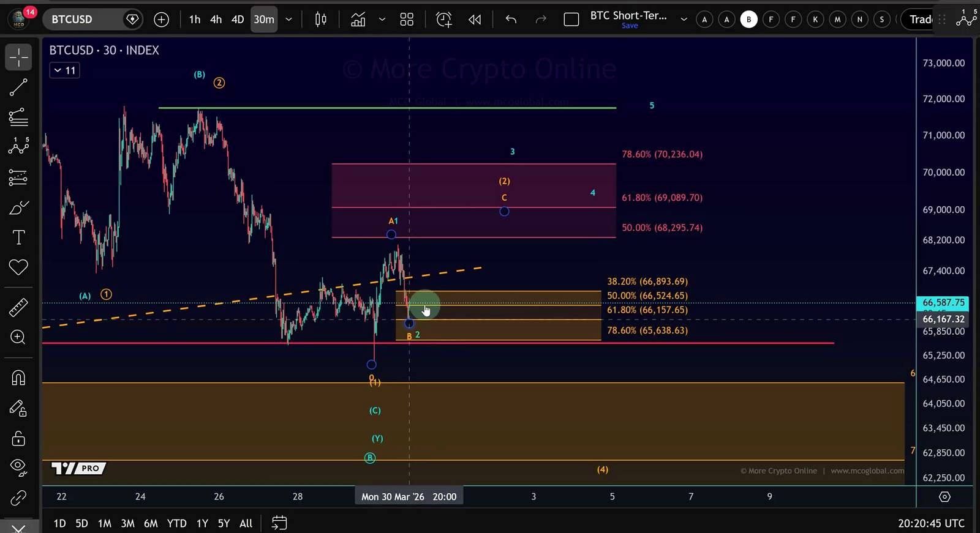Viewport: 980px width, 533px height.
Task: Select the trend line drawing tool
Action: click(18, 88)
